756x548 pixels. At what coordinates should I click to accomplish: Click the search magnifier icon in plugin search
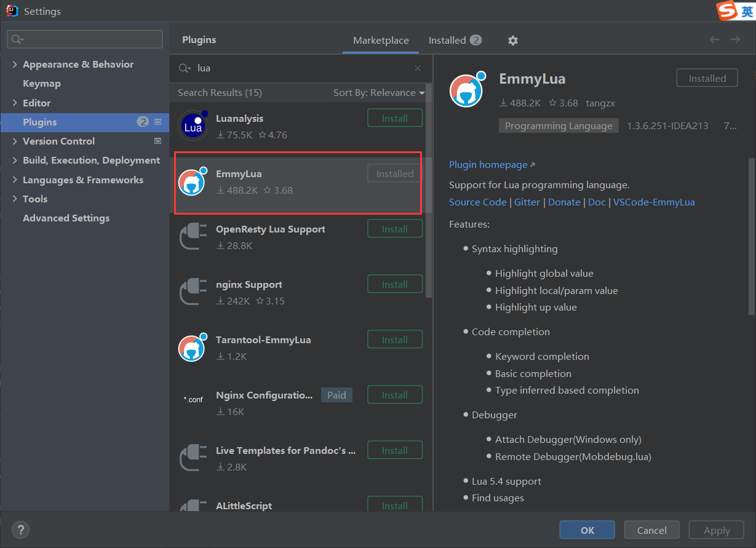tap(184, 68)
